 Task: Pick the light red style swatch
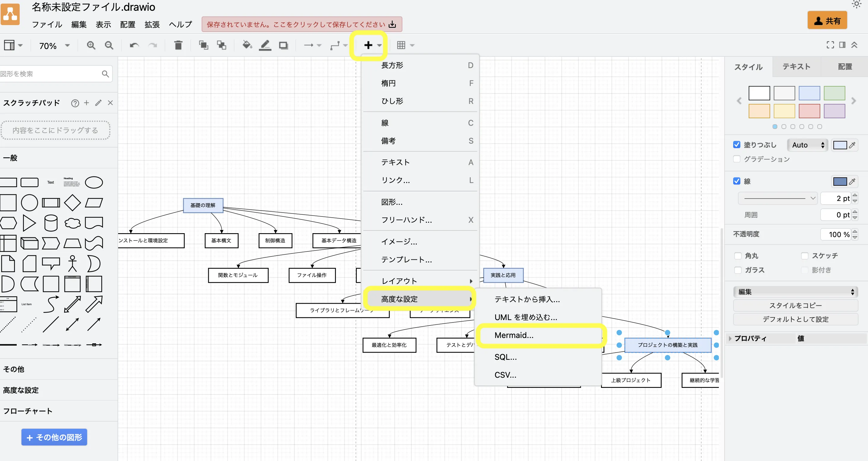click(x=809, y=111)
